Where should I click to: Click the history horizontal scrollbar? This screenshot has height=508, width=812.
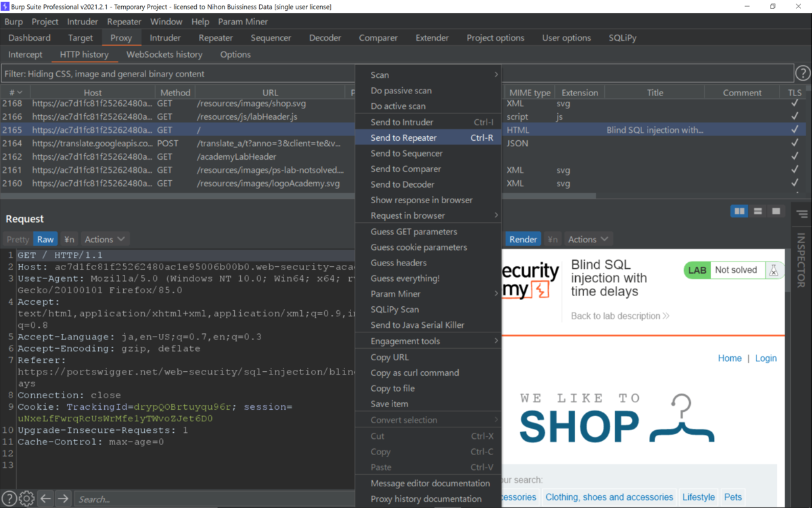[298, 196]
